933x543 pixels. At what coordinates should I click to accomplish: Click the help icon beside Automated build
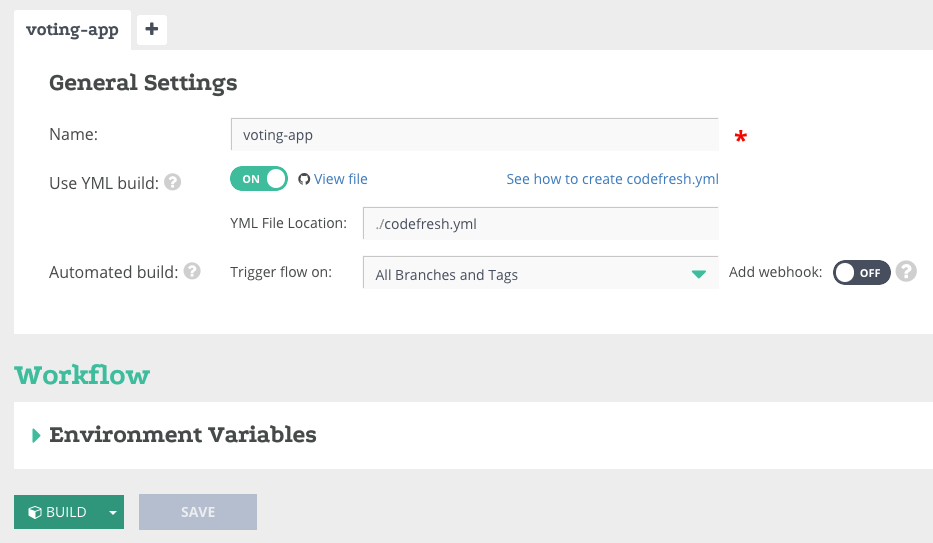192,271
